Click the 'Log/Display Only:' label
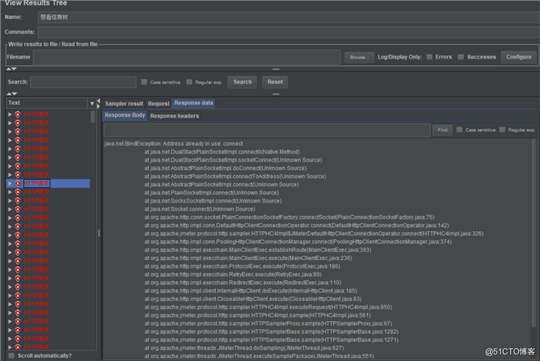Viewport: 540px width, 361px height. [399, 57]
